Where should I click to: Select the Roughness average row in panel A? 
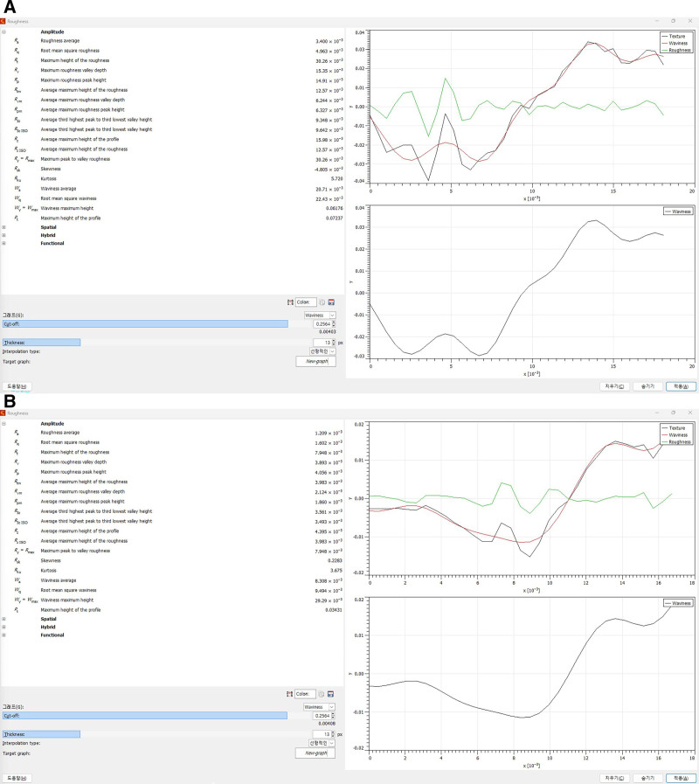point(172,41)
